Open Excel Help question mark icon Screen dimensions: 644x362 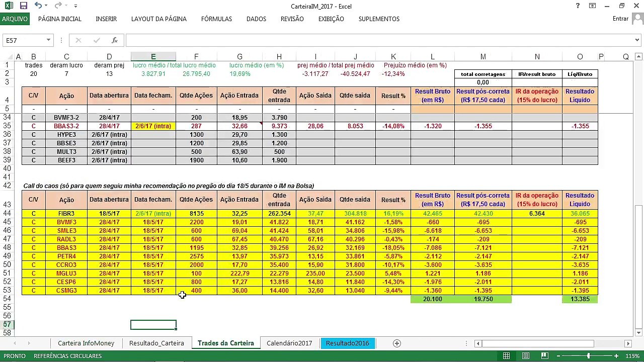click(578, 6)
